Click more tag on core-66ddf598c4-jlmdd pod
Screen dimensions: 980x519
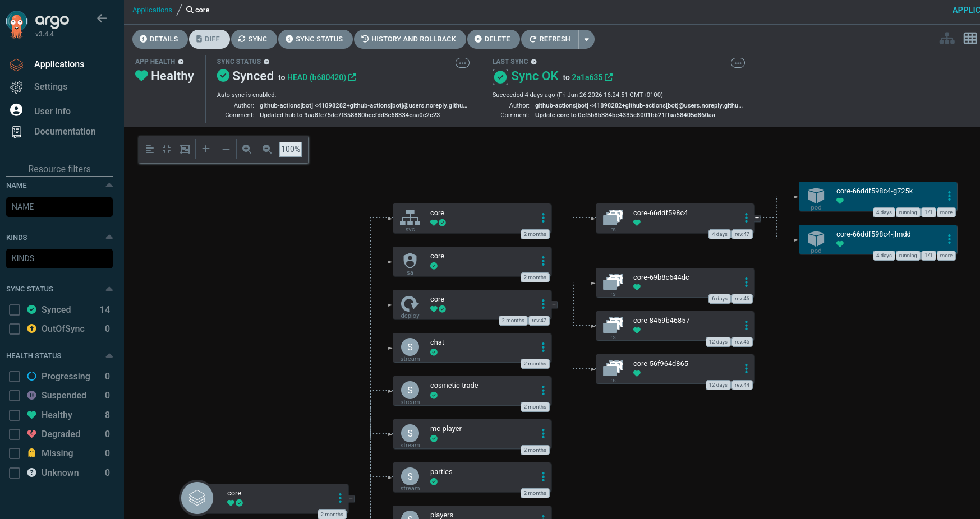946,256
